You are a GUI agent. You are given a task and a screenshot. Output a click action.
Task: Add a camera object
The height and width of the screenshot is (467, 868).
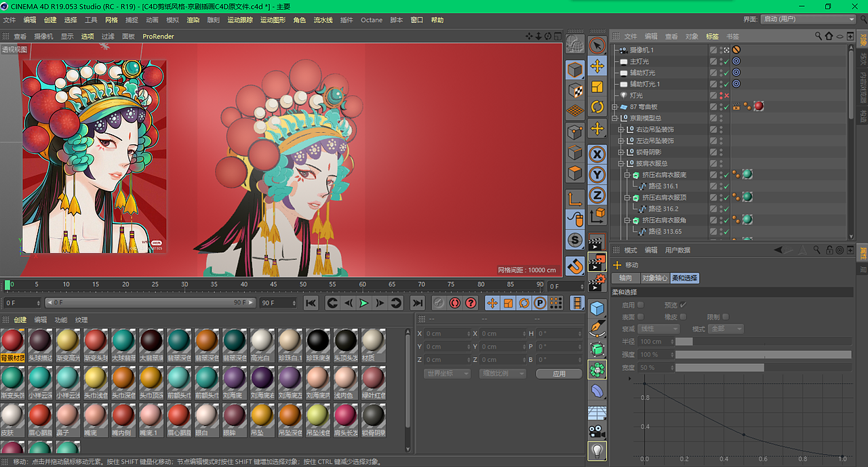[597, 430]
